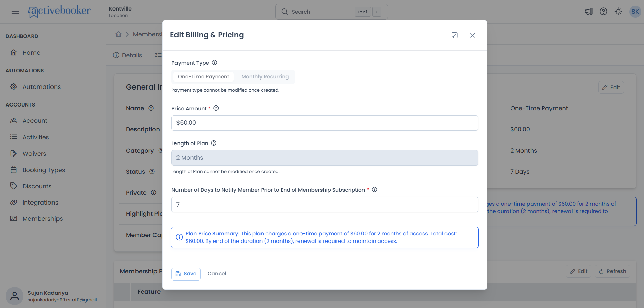Click Edit in the billing card behind the dialog

pyautogui.click(x=611, y=88)
